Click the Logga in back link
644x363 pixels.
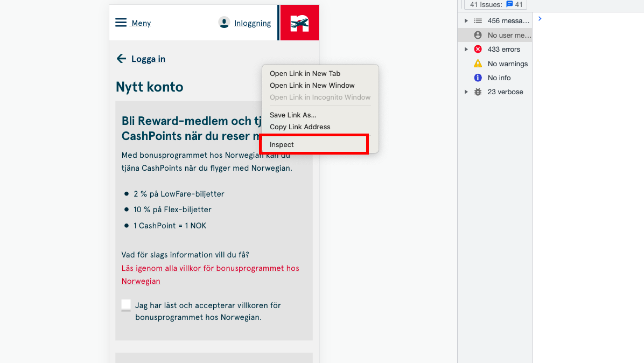pyautogui.click(x=148, y=59)
